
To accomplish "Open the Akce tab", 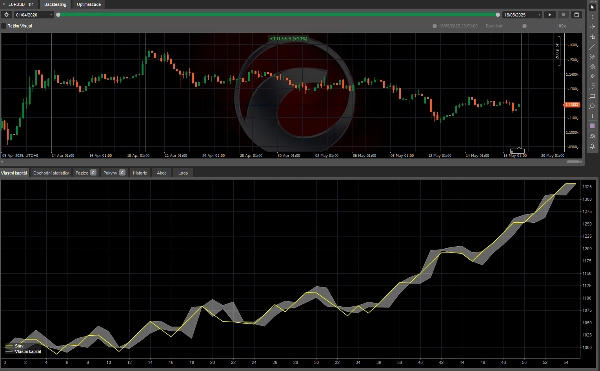I will [x=161, y=173].
